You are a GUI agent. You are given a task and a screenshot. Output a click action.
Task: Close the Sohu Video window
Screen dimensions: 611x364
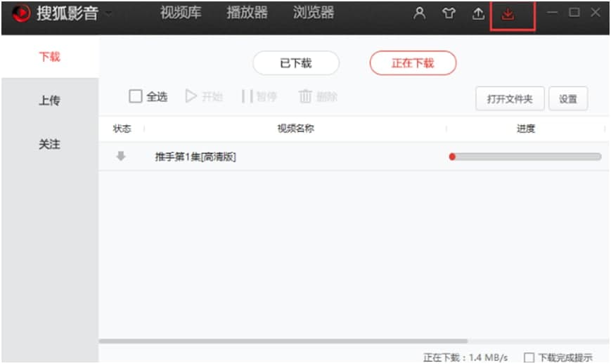tap(596, 13)
